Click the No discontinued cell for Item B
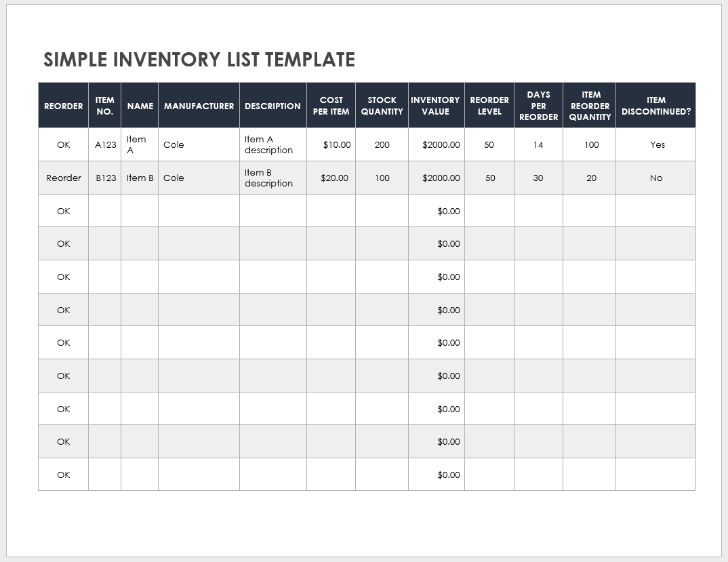728x562 pixels. pos(655,178)
